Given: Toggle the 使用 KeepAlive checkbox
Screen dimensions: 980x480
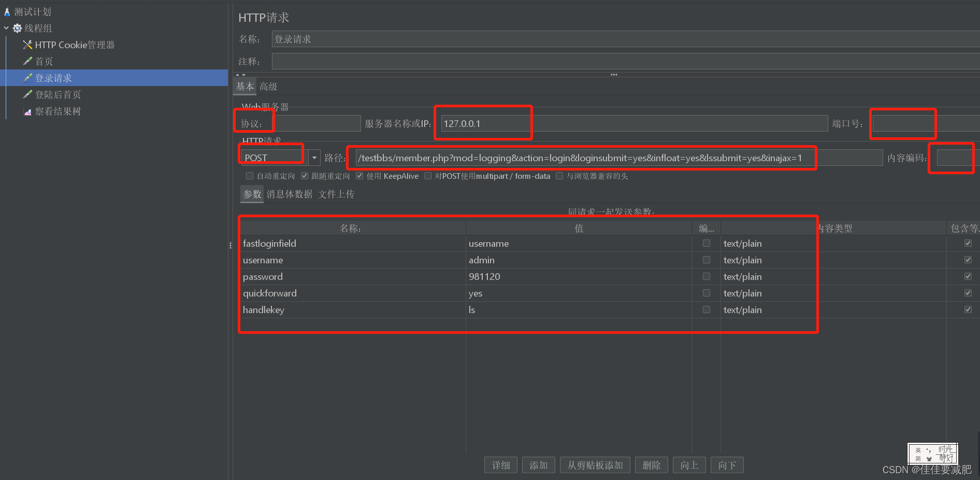Looking at the screenshot, I should [x=359, y=176].
